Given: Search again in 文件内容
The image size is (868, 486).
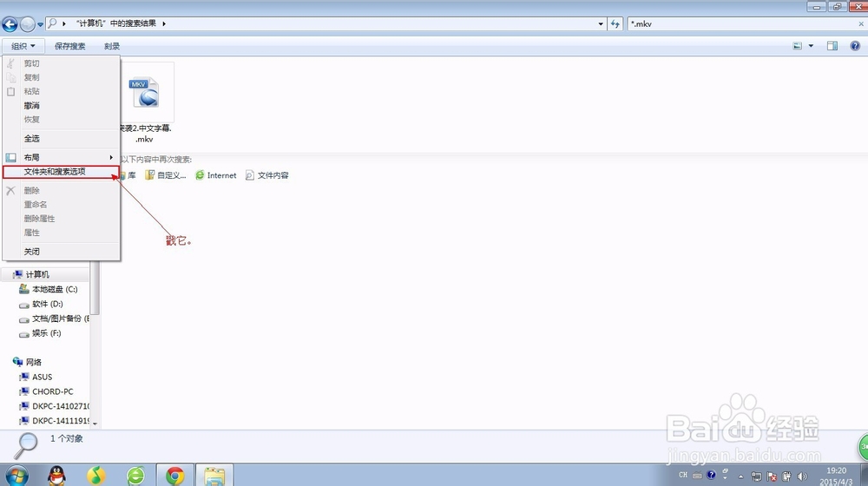Looking at the screenshot, I should (x=266, y=175).
